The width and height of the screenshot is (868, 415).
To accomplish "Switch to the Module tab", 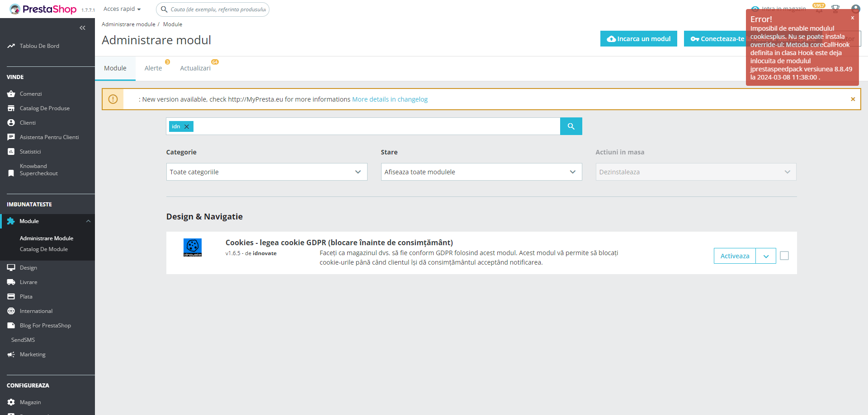I will [115, 68].
